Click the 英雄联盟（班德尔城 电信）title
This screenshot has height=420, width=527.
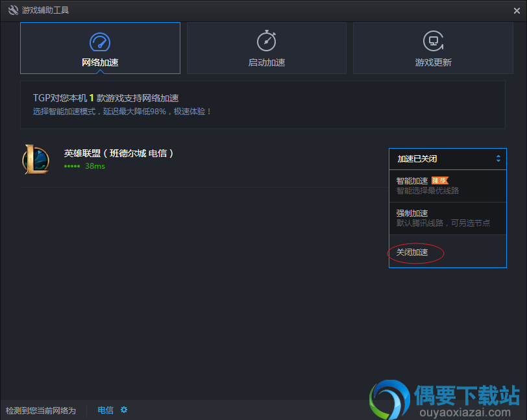[119, 153]
